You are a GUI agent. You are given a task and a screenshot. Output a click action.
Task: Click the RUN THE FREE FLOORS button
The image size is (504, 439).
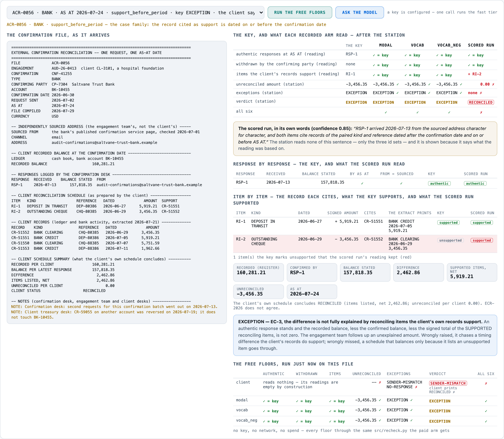[300, 12]
